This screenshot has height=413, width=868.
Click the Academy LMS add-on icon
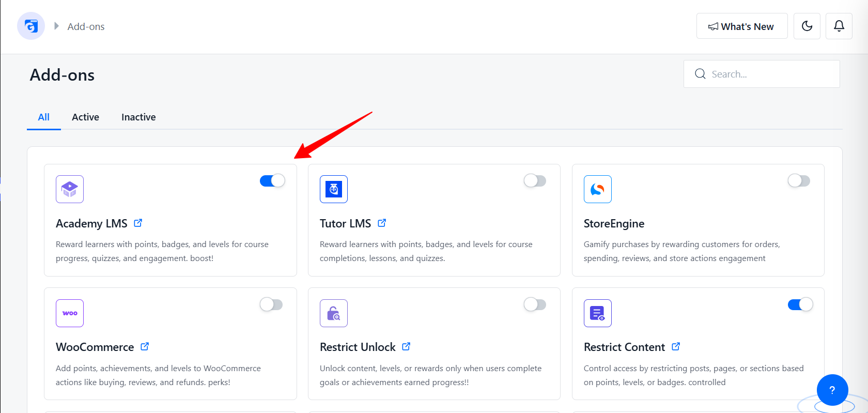tap(70, 189)
